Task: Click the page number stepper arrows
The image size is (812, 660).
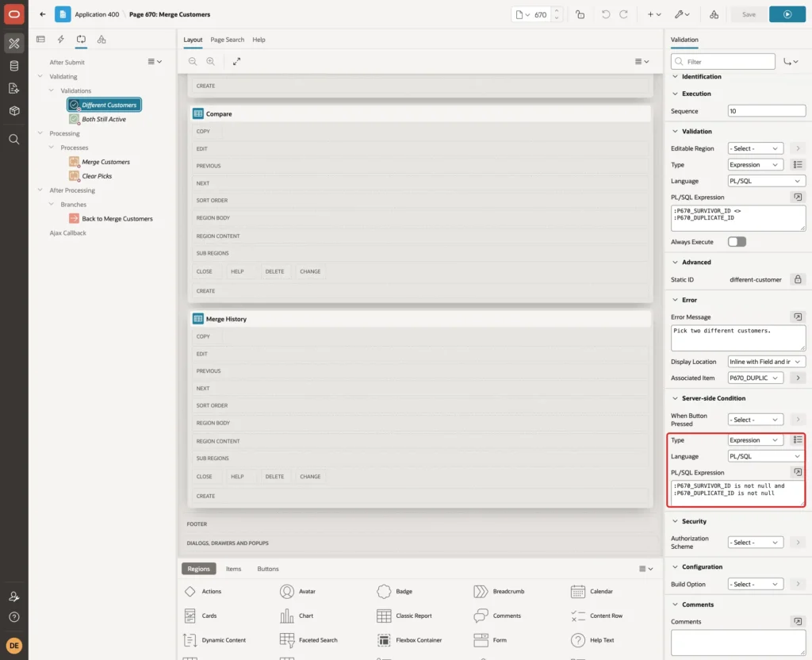Action: 557,14
